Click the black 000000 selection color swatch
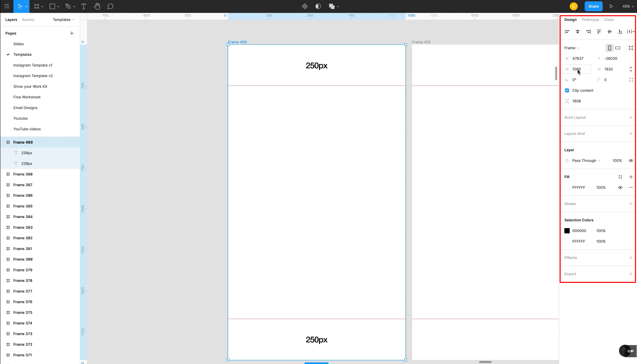Screen dimensions: 637x364 (x=567, y=230)
